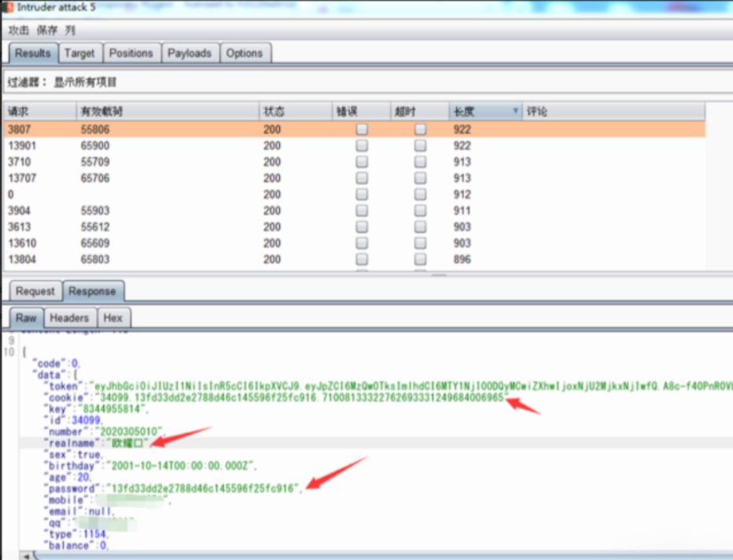
Task: Open the 列 menu
Action: pos(70,30)
